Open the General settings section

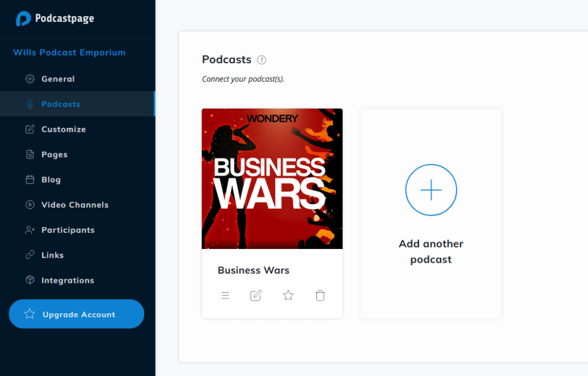[x=58, y=79]
